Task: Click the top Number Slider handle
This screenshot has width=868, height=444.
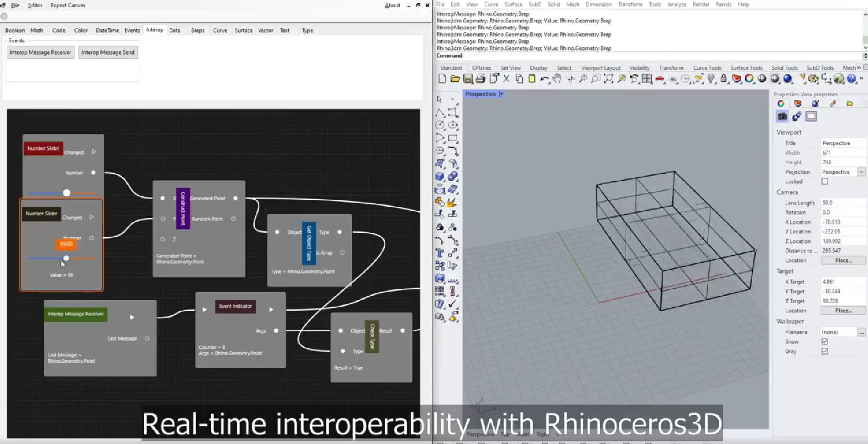Action: click(x=67, y=193)
